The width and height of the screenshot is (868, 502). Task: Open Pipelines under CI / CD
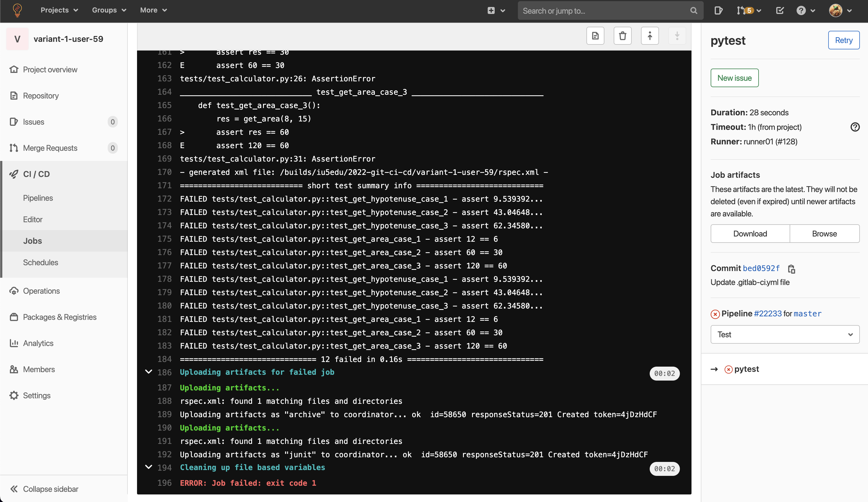coord(38,198)
